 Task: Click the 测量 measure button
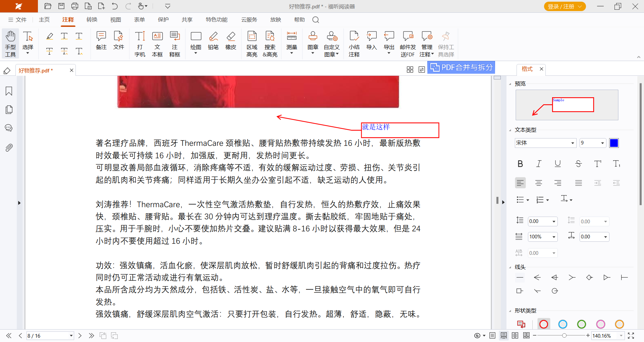pos(292,43)
